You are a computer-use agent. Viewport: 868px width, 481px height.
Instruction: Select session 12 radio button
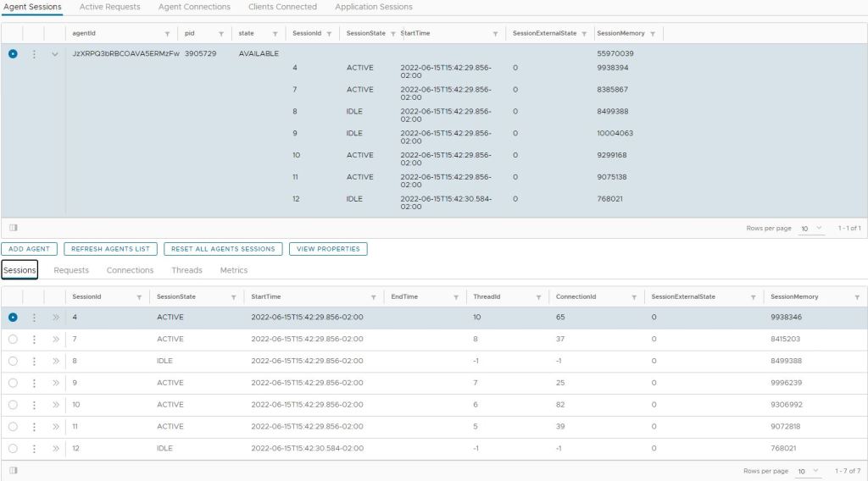click(13, 449)
